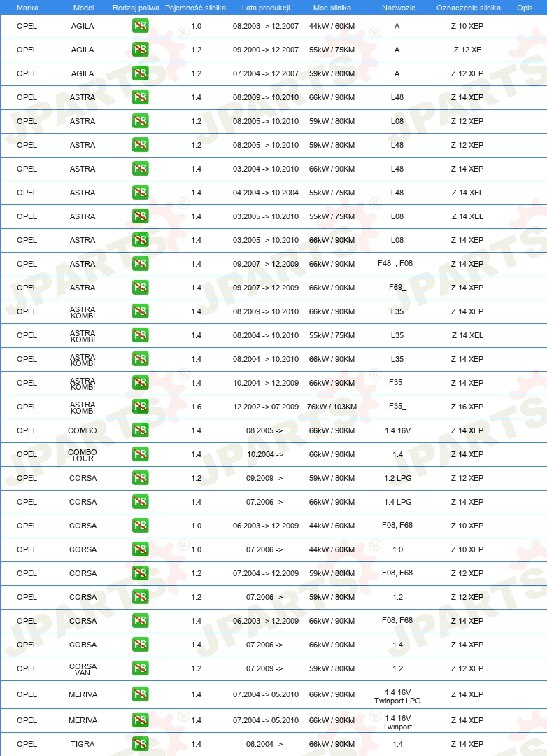The width and height of the screenshot is (547, 756).
Task: Click the production date 09.2009 ->
Action: pyautogui.click(x=264, y=478)
